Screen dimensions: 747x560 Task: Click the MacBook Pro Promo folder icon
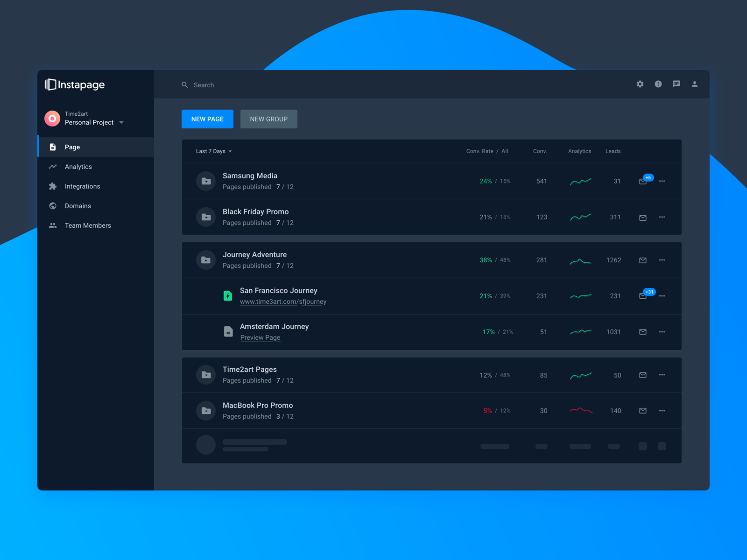[206, 411]
